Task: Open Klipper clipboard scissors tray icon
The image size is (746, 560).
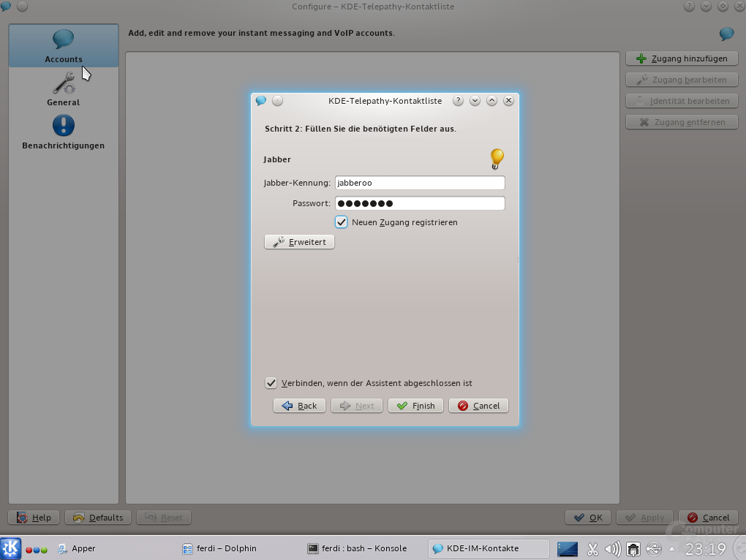Action: pyautogui.click(x=592, y=549)
